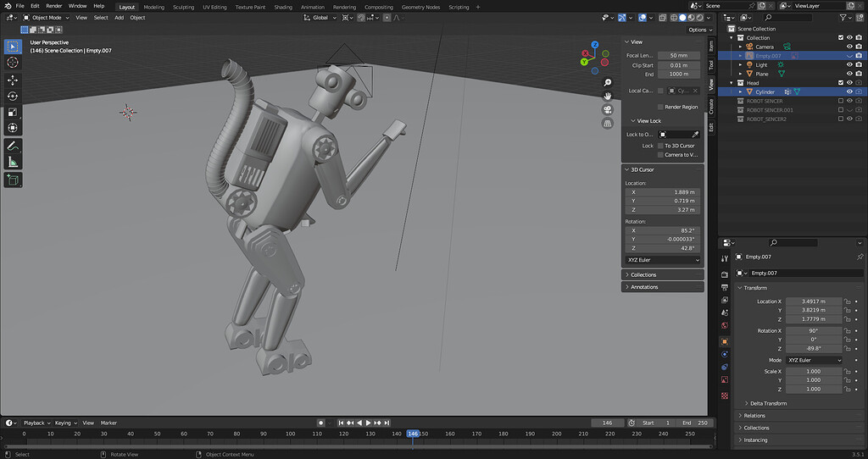Screen dimensions: 868x459
Task: Hide Plane in outliner via eye
Action: [849, 74]
